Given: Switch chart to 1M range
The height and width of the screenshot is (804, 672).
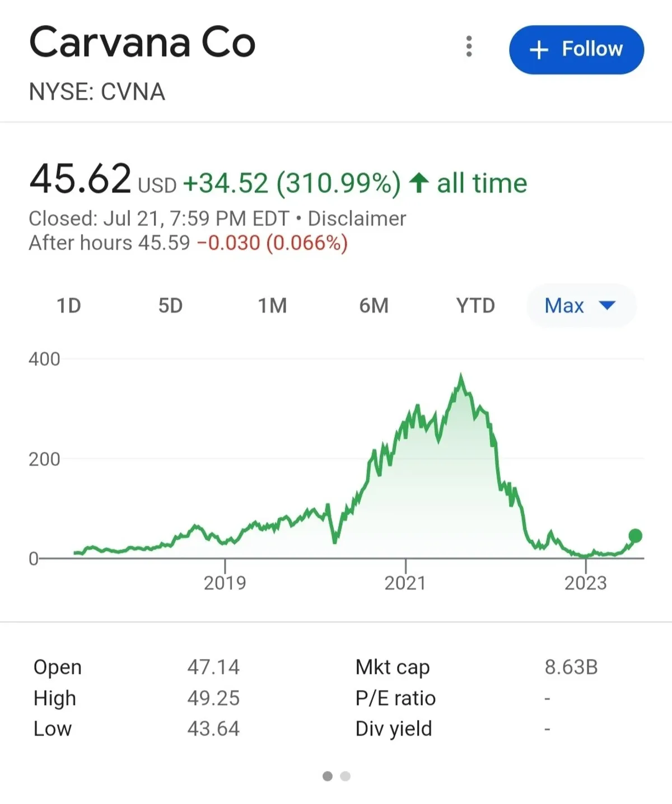Looking at the screenshot, I should tap(272, 306).
